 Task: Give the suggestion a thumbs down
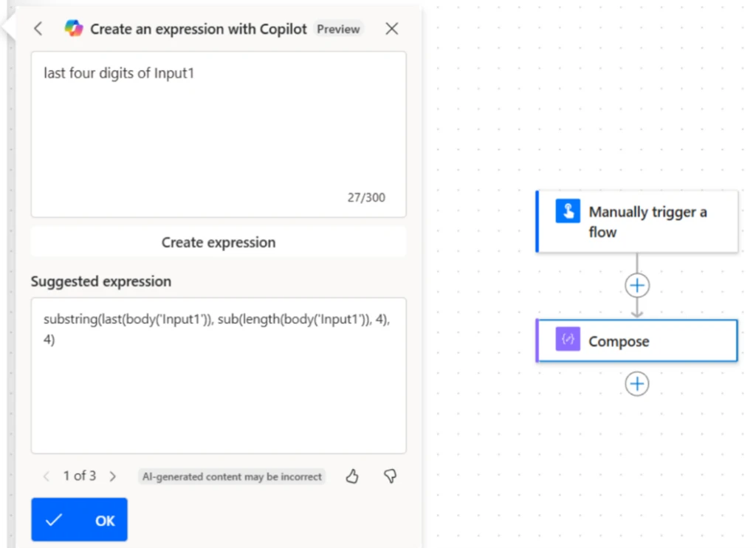pos(390,476)
